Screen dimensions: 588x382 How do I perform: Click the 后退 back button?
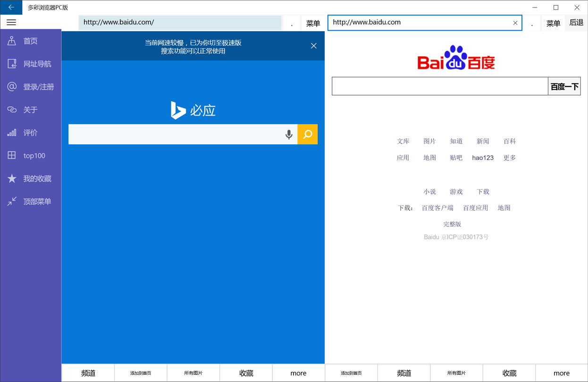pos(576,23)
